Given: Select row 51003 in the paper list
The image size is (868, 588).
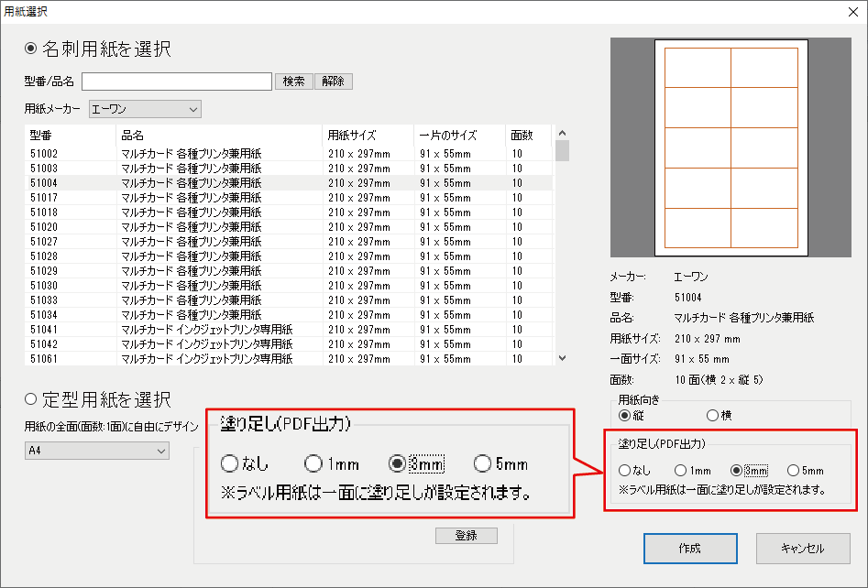Looking at the screenshot, I should (289, 169).
